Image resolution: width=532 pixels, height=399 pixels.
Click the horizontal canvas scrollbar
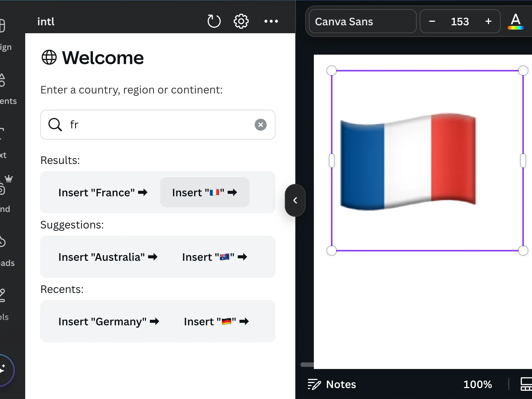tap(307, 365)
